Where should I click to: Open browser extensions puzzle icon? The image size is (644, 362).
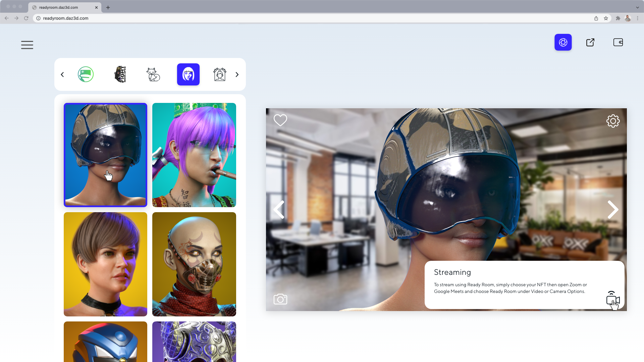[618, 18]
